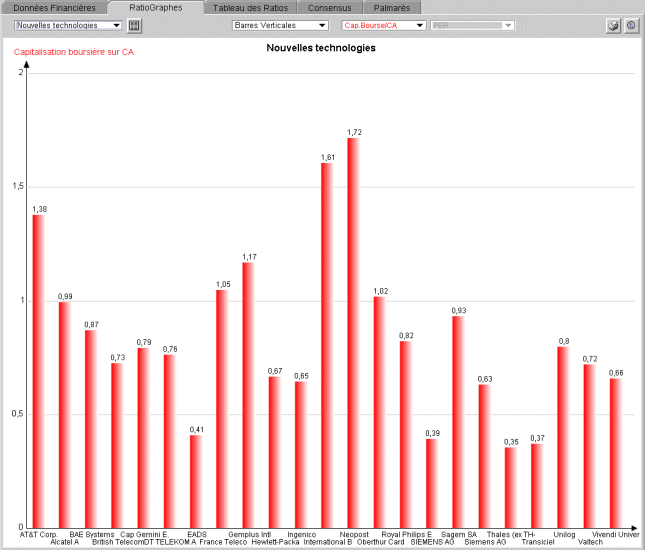Select the RatioGraphes tab
This screenshot has width=645, height=550.
(156, 8)
